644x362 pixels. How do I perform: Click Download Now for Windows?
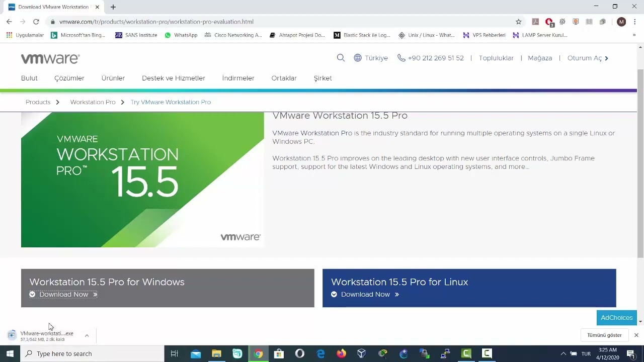pos(63,294)
